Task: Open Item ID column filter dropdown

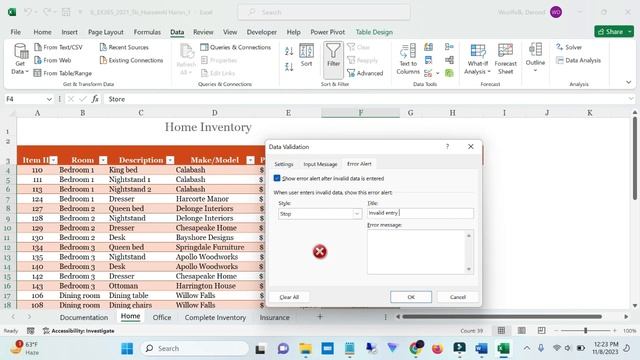Action: tap(53, 160)
